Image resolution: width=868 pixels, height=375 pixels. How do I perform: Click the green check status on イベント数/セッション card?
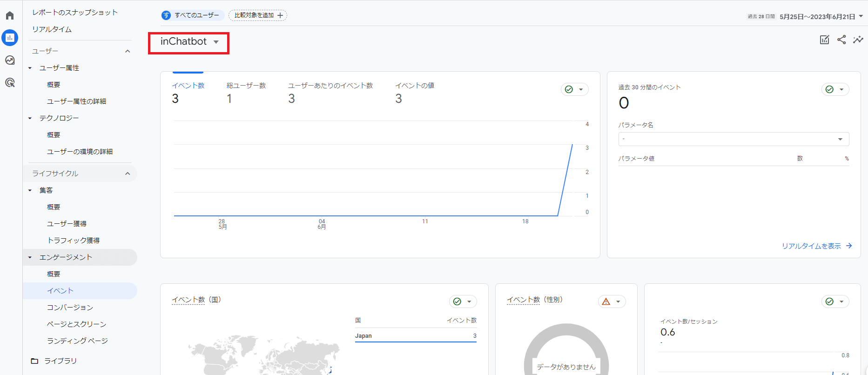click(x=829, y=301)
